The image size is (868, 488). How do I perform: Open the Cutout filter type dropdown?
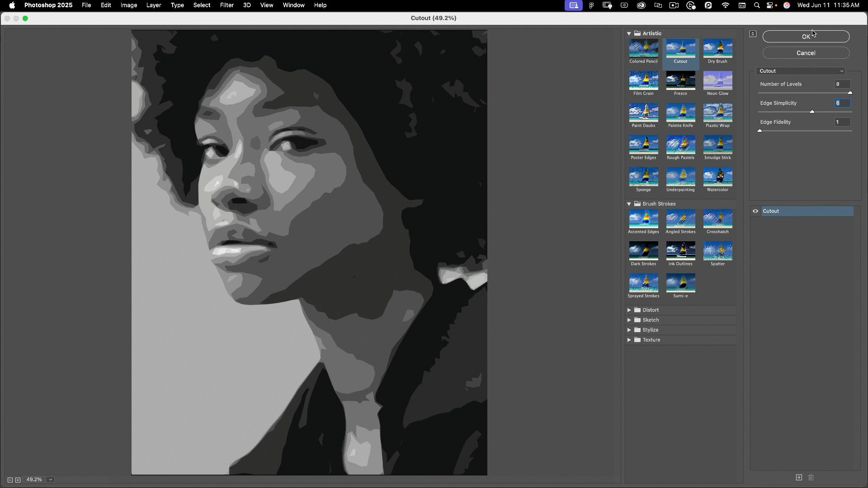[x=801, y=71]
